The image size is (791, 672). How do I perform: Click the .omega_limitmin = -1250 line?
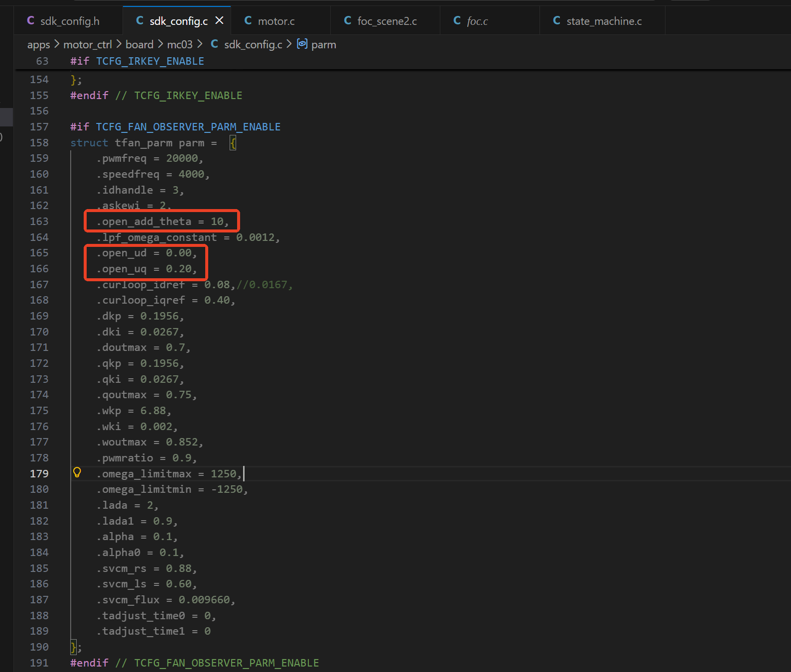172,489
